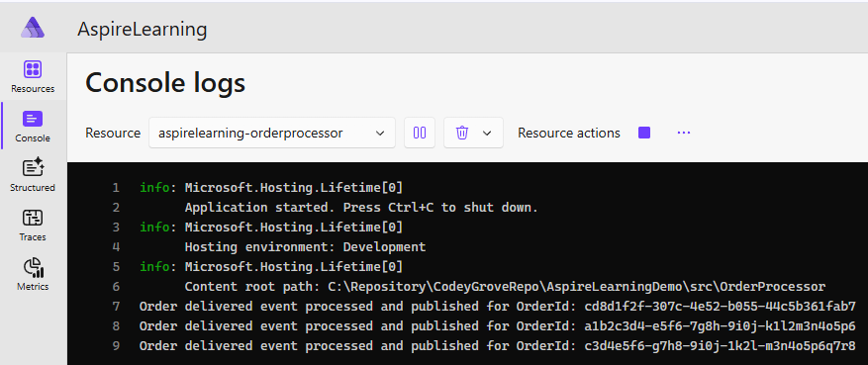Viewport: 868px width, 365px height.
Task: Click the Console logs heading
Action: click(x=165, y=83)
